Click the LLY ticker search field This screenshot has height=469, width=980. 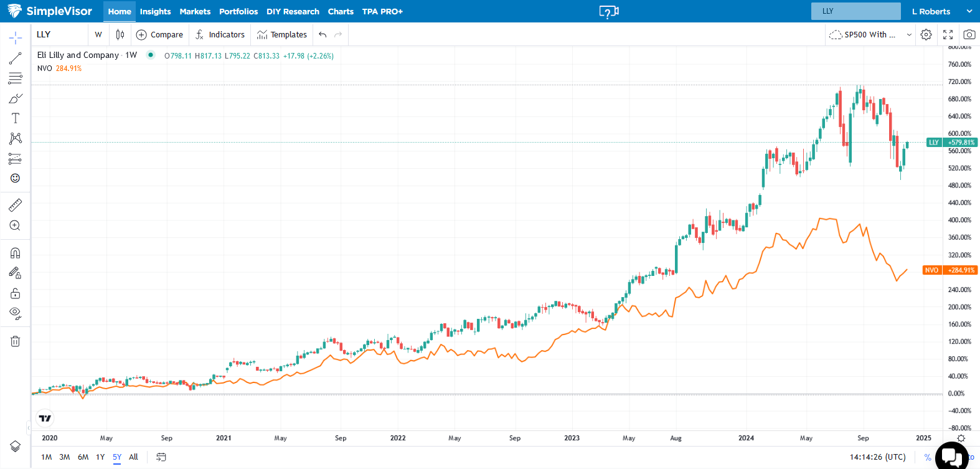pyautogui.click(x=855, y=11)
